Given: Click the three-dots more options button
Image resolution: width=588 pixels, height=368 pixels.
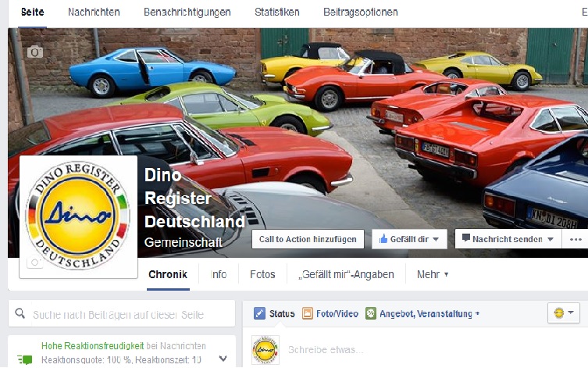Looking at the screenshot, I should (x=576, y=239).
